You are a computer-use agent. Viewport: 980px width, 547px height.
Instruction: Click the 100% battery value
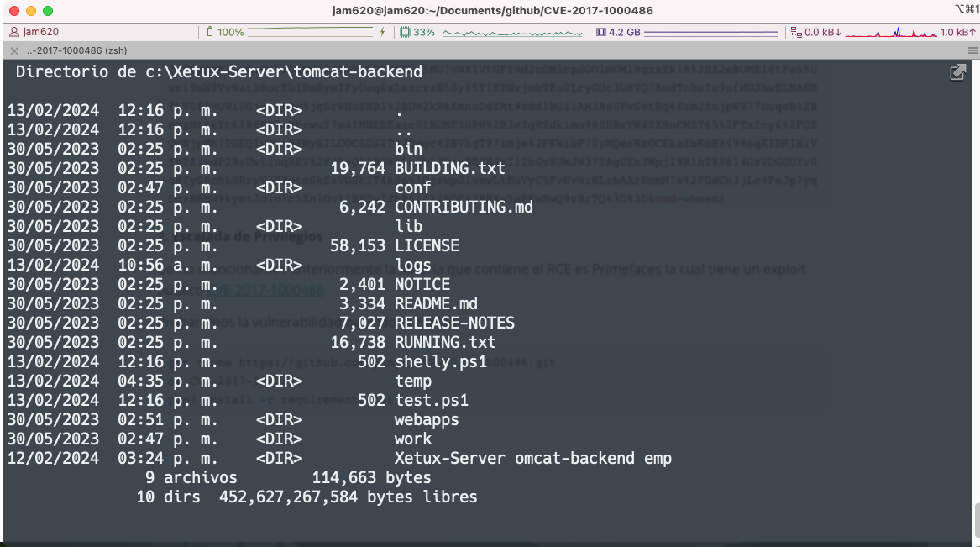231,32
